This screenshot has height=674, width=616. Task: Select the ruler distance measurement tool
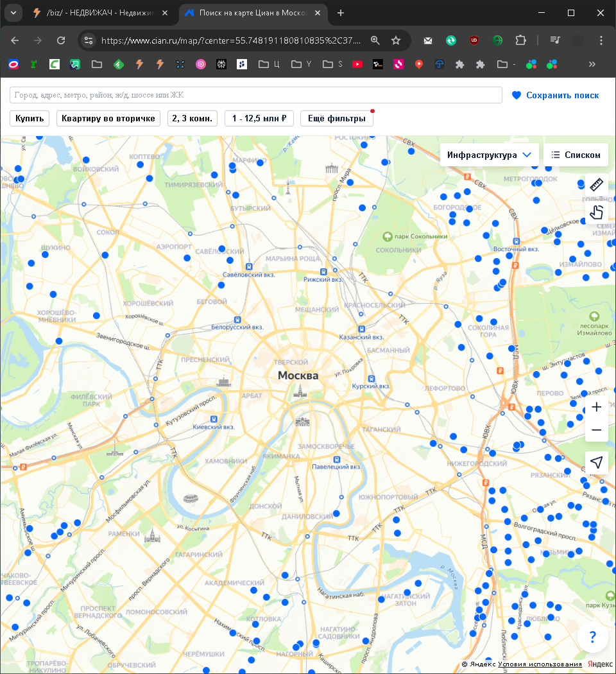coord(596,185)
